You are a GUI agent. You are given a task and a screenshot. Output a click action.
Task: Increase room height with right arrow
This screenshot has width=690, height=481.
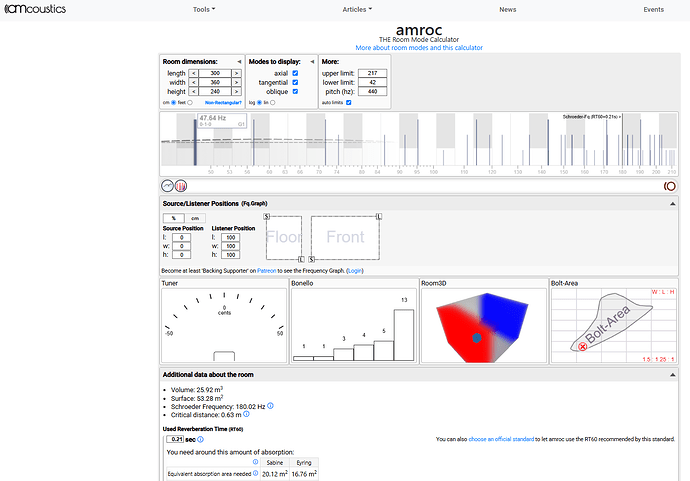tap(236, 92)
